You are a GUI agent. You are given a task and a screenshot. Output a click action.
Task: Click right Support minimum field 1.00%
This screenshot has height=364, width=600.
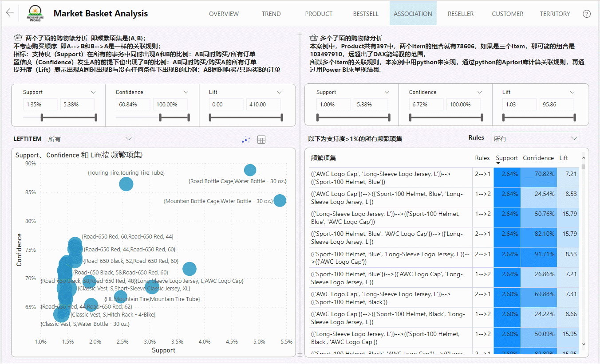tap(334, 105)
